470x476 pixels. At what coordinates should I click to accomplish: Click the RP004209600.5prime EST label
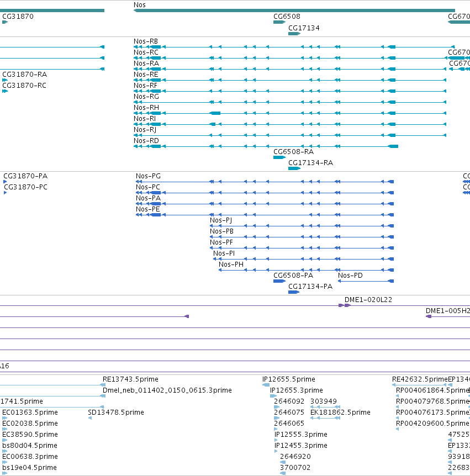click(x=432, y=423)
